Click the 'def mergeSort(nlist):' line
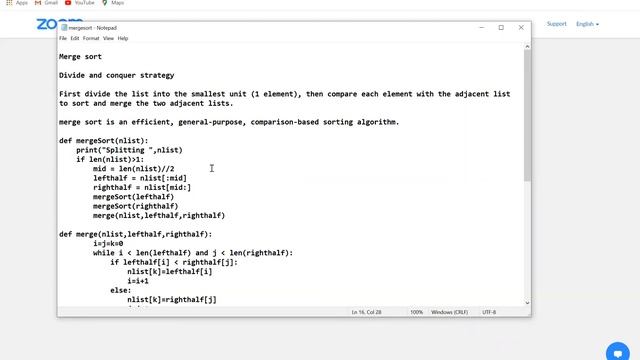The height and width of the screenshot is (360, 640). pos(104,141)
